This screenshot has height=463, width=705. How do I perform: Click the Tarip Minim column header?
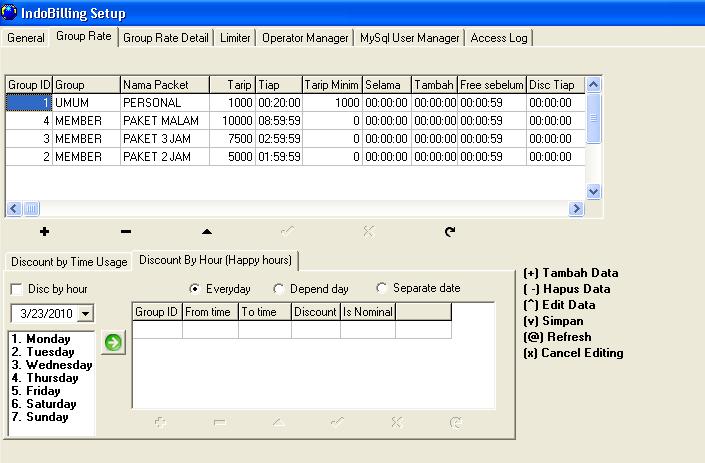click(332, 85)
